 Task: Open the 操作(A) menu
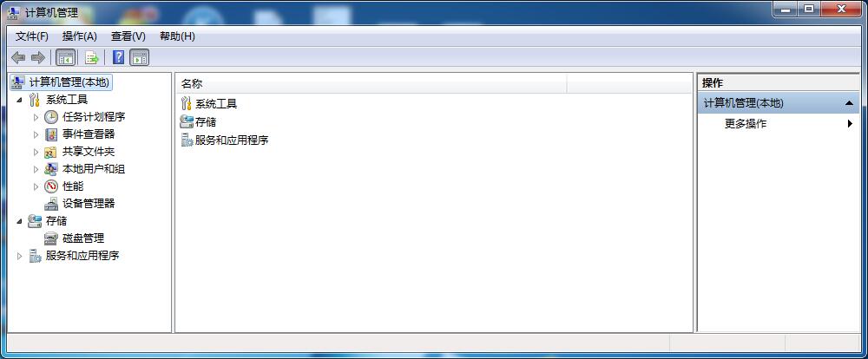[x=80, y=36]
